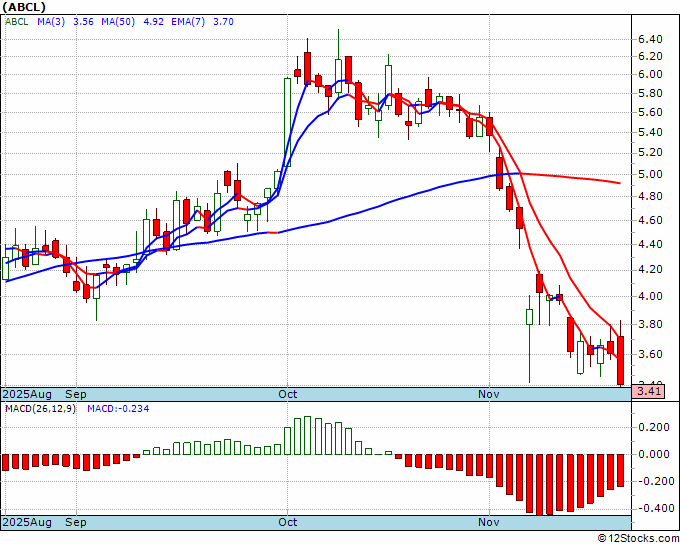Click Nov on the price chart time axis
The image size is (680, 546).
click(489, 394)
